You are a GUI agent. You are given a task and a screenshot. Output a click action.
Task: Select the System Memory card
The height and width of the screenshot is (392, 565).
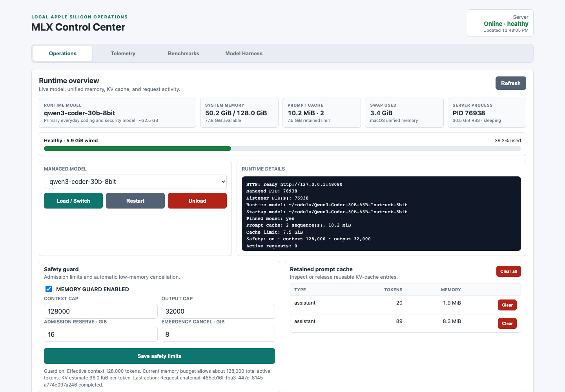(x=239, y=113)
